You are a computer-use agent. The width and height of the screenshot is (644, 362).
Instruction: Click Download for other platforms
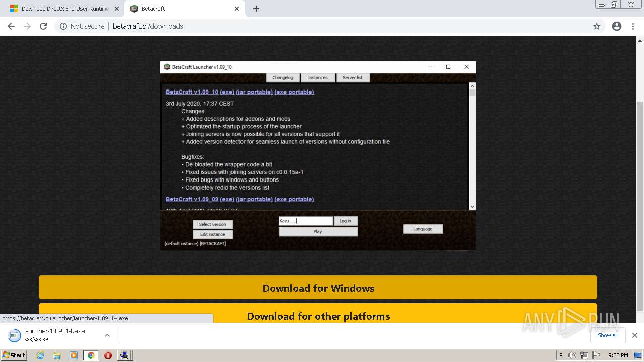(318, 314)
